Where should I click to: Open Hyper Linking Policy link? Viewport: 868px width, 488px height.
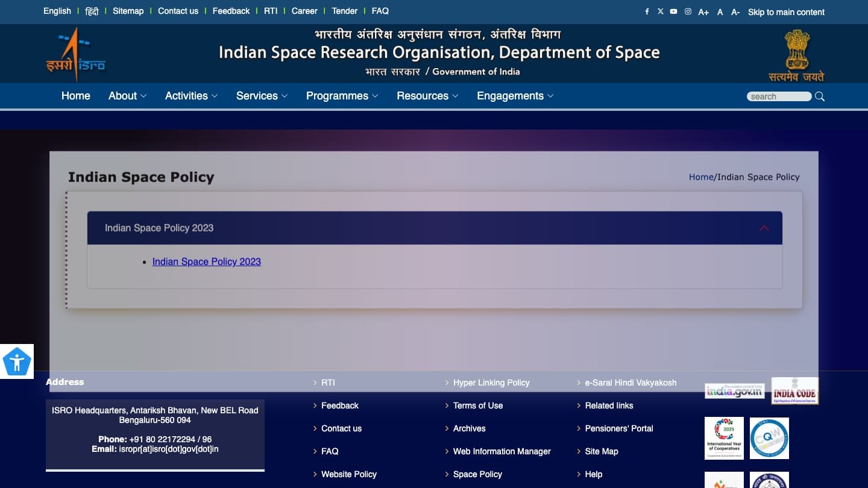pos(491,383)
